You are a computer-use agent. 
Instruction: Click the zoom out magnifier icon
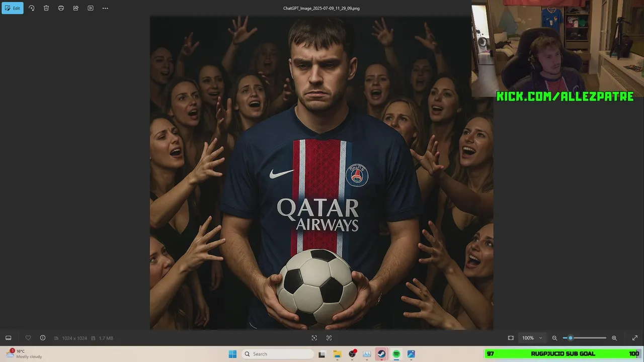coord(554,338)
